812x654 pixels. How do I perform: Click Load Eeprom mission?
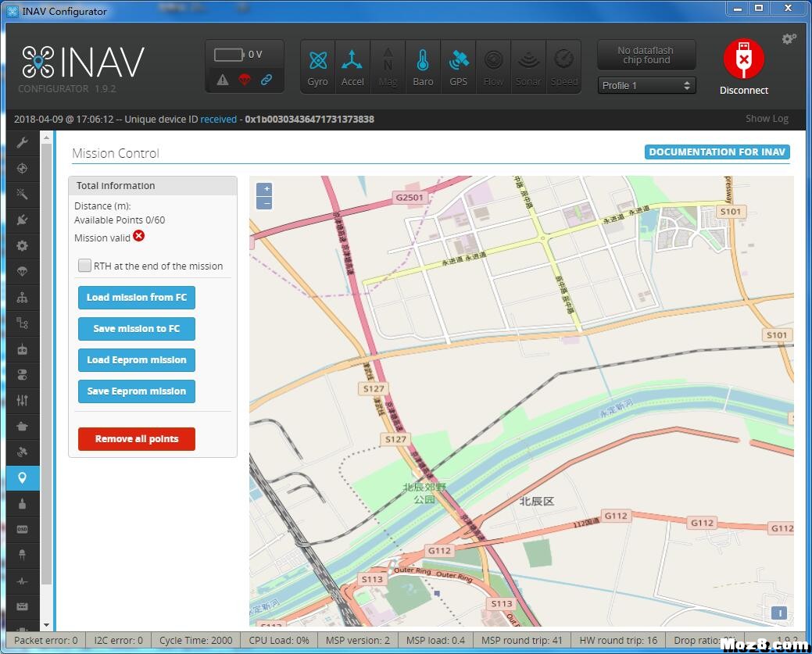coord(137,360)
